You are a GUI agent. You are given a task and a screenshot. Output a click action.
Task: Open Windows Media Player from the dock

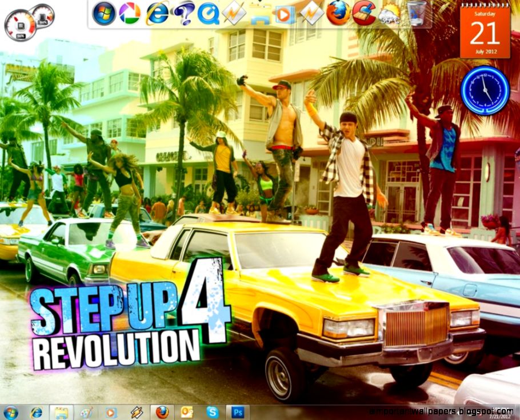(283, 13)
